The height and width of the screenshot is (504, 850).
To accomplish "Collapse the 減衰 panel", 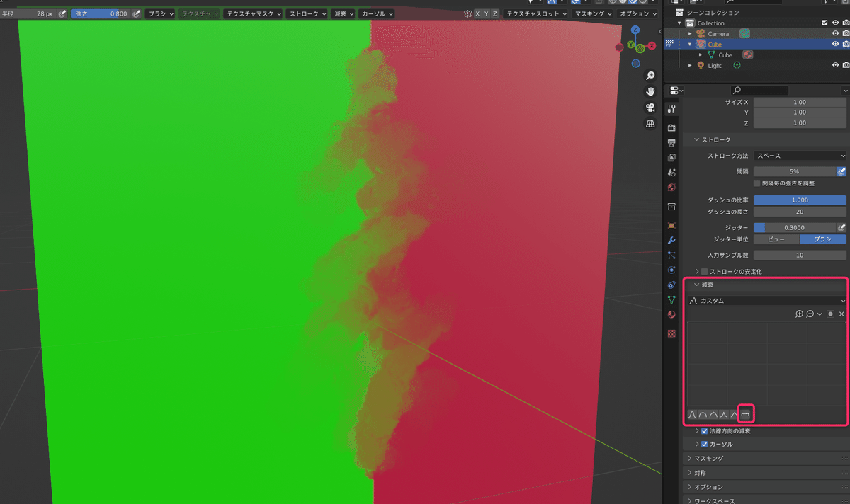I will pos(765,285).
